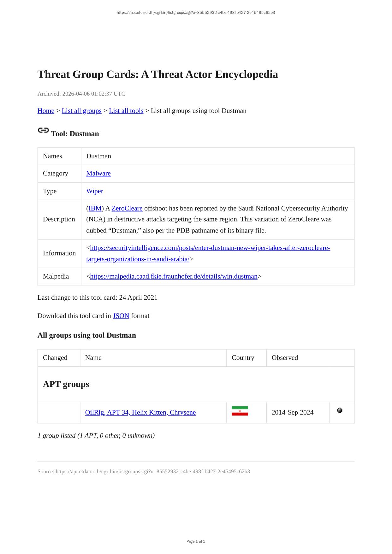Visit the Malpedia win.dustman link
Image resolution: width=392 pixels, height=554 pixels.
coord(174,276)
